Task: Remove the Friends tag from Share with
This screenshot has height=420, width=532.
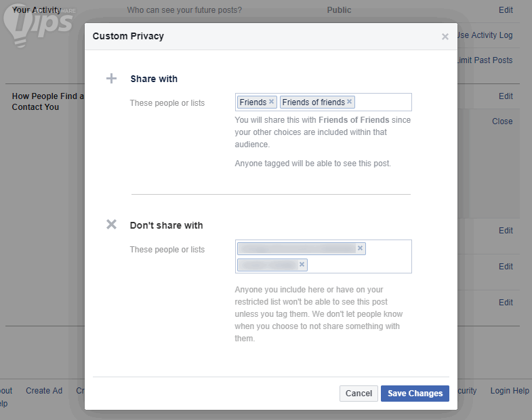Action: point(271,102)
